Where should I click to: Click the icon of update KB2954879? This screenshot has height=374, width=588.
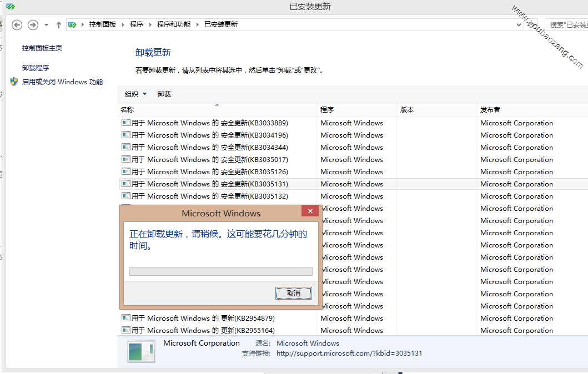point(126,318)
